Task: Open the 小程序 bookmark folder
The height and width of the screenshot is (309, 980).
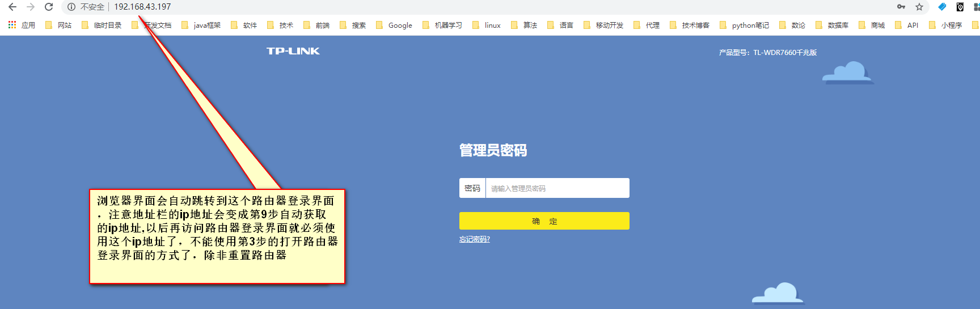Action: (x=945, y=25)
